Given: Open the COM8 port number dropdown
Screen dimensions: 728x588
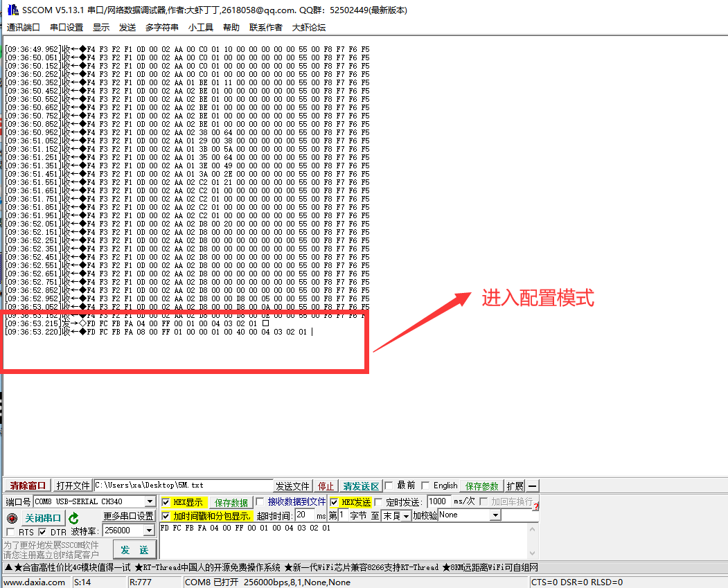Looking at the screenshot, I should pyautogui.click(x=150, y=501).
